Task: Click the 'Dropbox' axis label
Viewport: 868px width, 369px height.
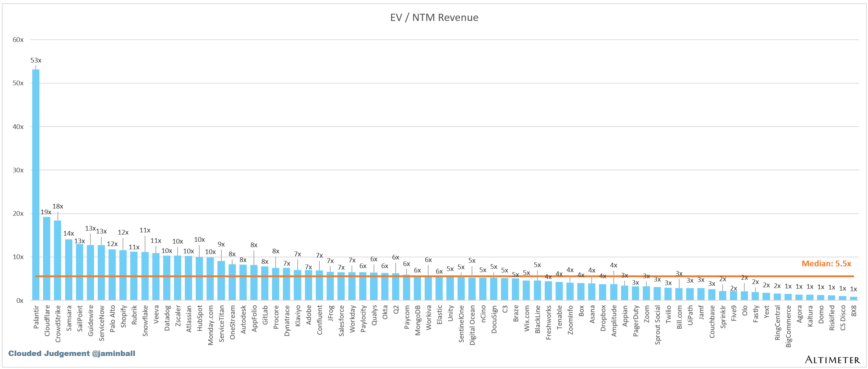Action: pyautogui.click(x=603, y=318)
